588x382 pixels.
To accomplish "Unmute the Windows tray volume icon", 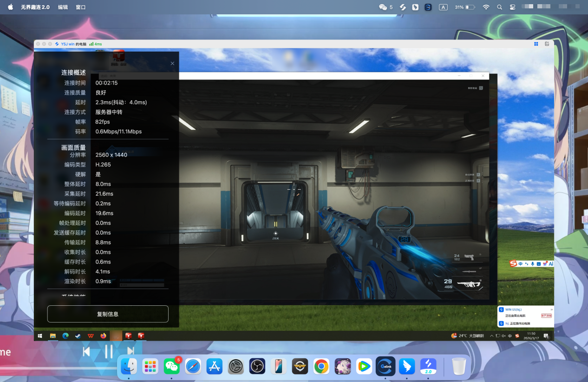I will click(x=503, y=336).
